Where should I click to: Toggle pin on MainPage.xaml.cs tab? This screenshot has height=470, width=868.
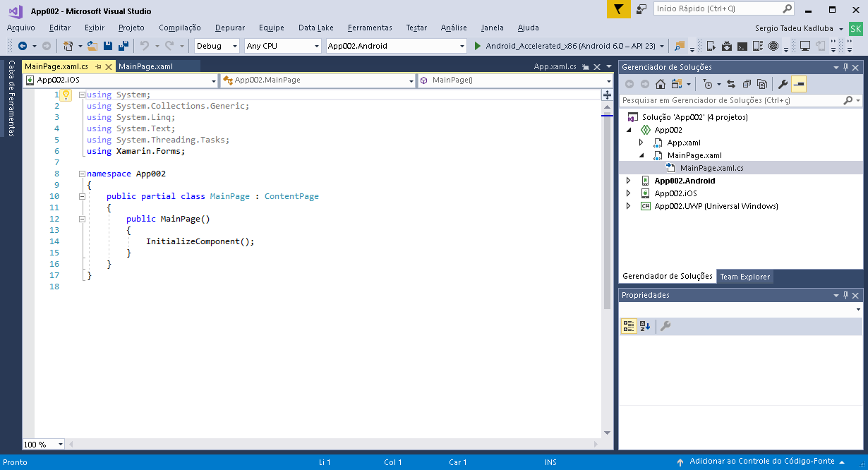point(99,66)
